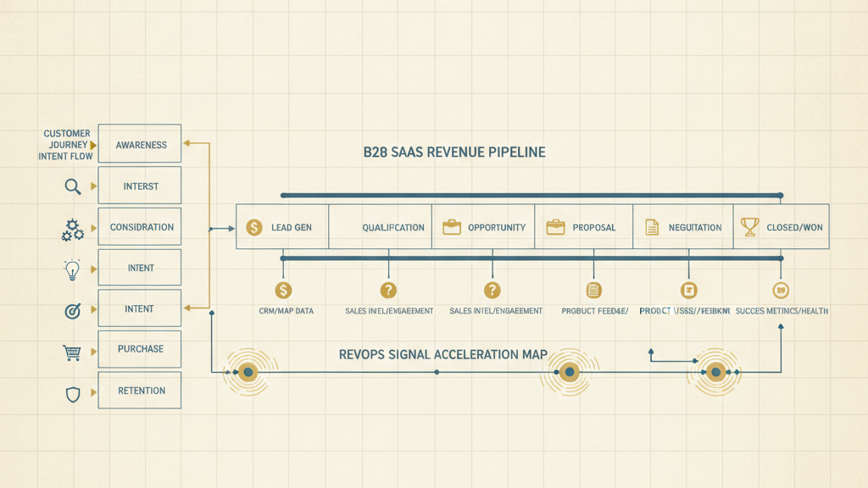Click the Retention stage box
Image resolution: width=868 pixels, height=488 pixels.
coord(140,390)
